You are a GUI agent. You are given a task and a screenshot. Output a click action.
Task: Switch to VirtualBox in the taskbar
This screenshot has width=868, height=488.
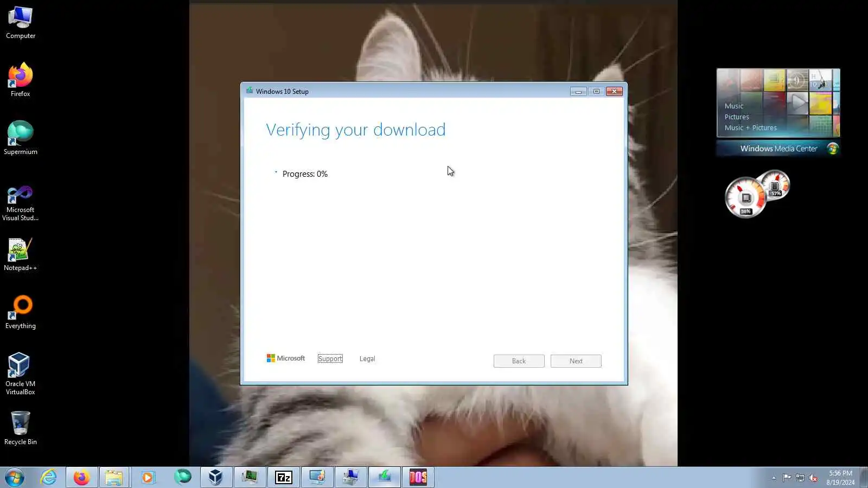point(216,477)
